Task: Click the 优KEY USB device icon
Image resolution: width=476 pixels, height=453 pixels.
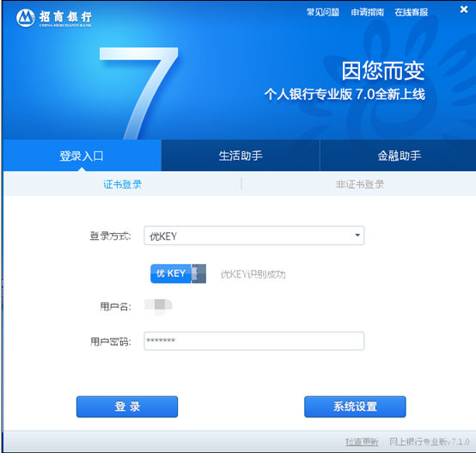Action: (178, 273)
